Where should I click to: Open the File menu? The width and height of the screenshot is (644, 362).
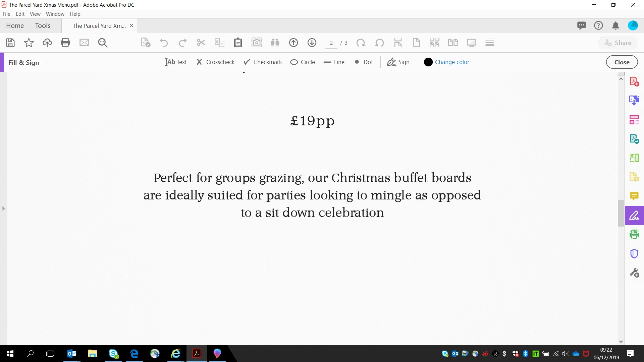[6, 14]
